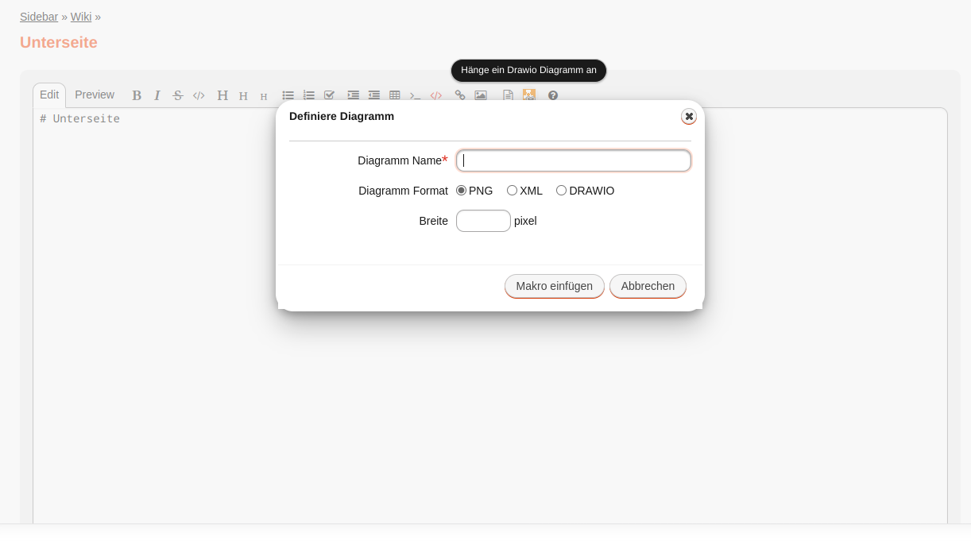Screen dimensions: 971x560
Task: Open the image insertion tool
Action: 481,95
